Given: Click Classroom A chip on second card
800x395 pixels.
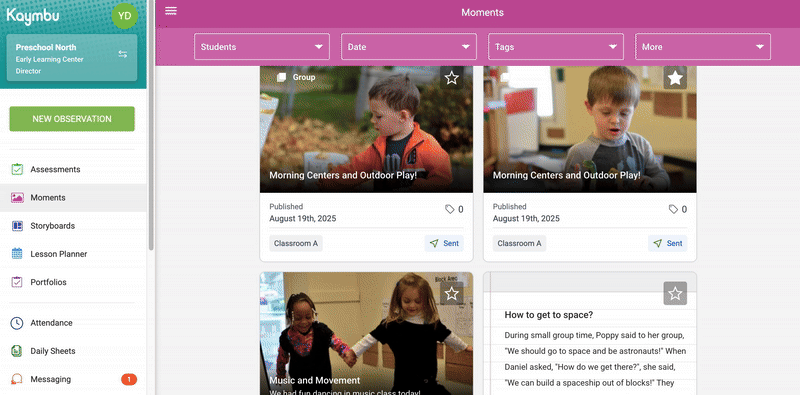Looking at the screenshot, I should coord(519,243).
